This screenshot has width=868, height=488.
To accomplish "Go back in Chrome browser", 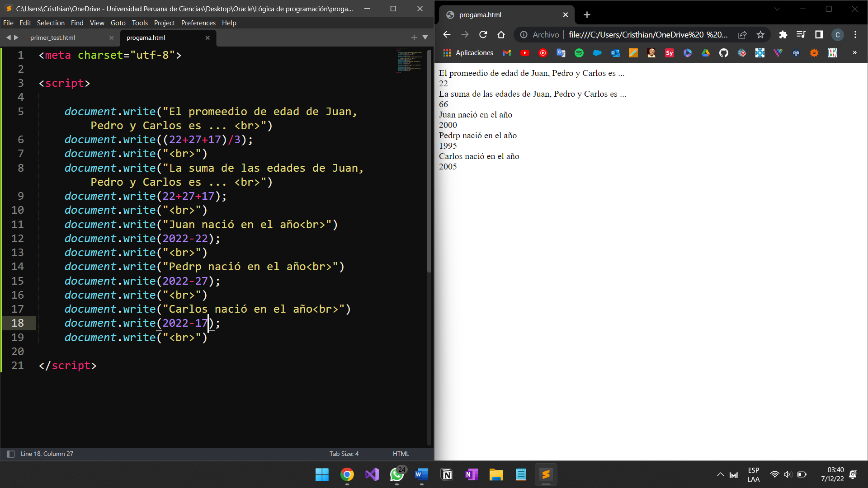I will coord(447,35).
